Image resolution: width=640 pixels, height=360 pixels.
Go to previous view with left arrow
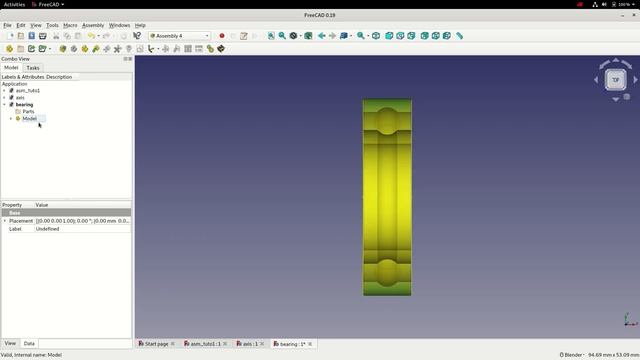(x=322, y=36)
